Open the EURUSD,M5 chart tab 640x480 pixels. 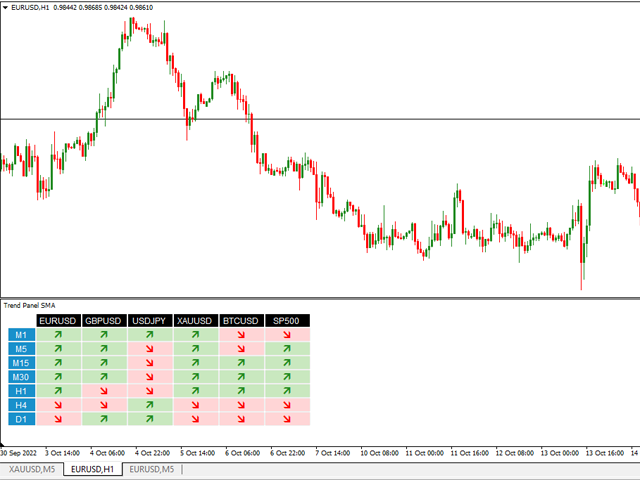pyautogui.click(x=151, y=469)
